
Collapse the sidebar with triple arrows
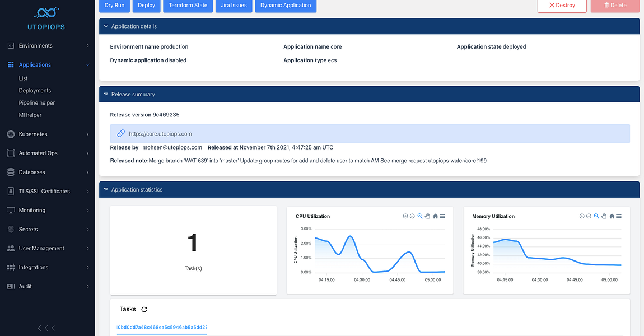click(46, 328)
